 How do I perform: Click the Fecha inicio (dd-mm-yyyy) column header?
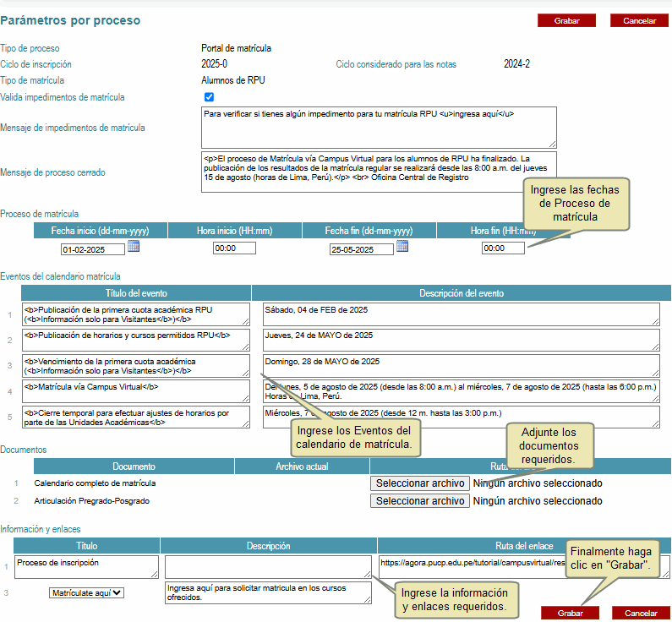pyautogui.click(x=101, y=231)
